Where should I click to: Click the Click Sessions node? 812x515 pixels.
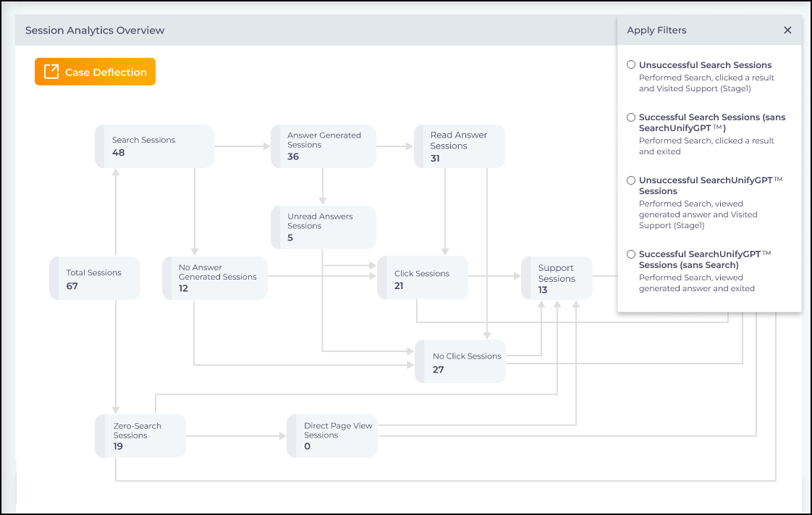tap(423, 278)
